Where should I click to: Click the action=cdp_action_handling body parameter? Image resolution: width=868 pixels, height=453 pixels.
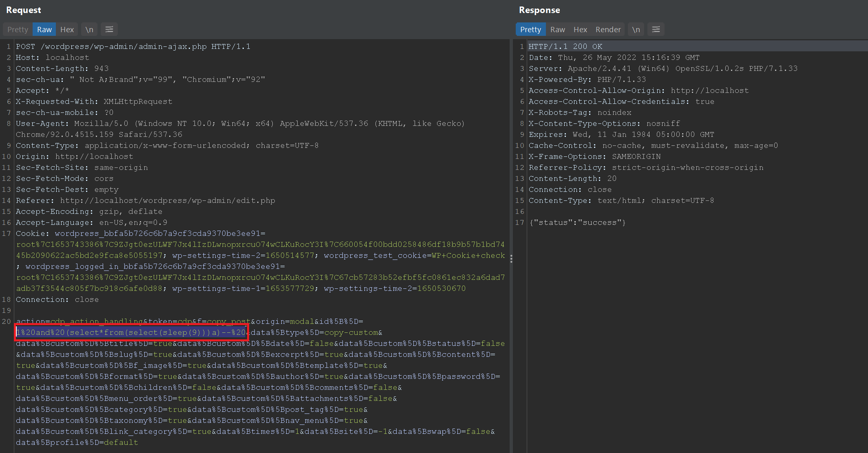(x=80, y=321)
